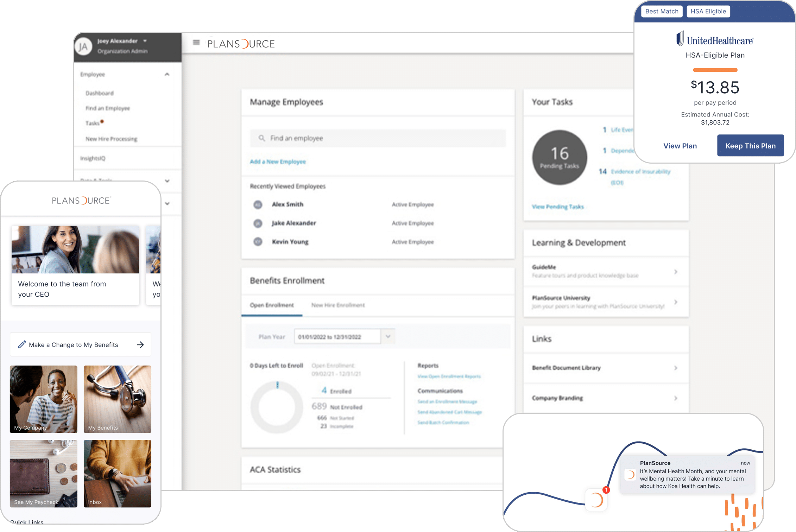
Task: Click Send an Enrollment Message link
Action: pos(447,402)
